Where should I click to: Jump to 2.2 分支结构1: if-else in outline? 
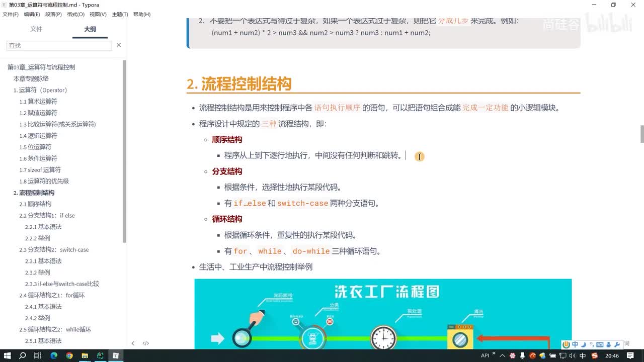pos(47,216)
